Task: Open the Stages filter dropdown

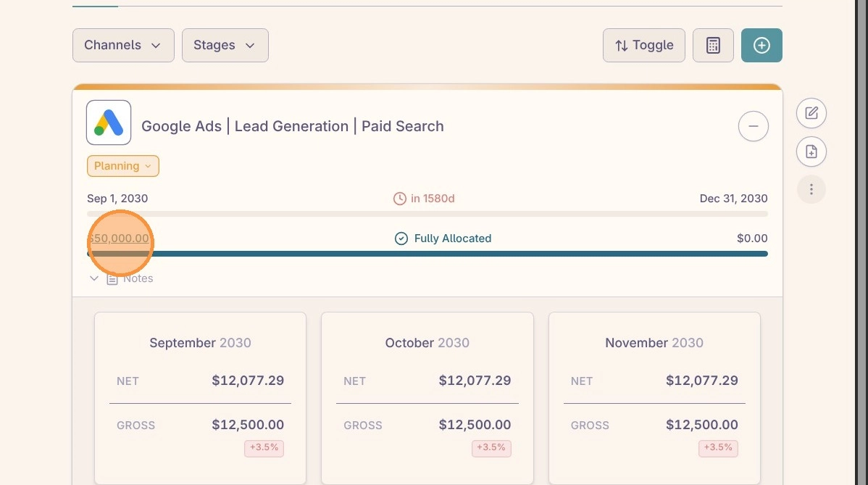Action: pos(225,46)
